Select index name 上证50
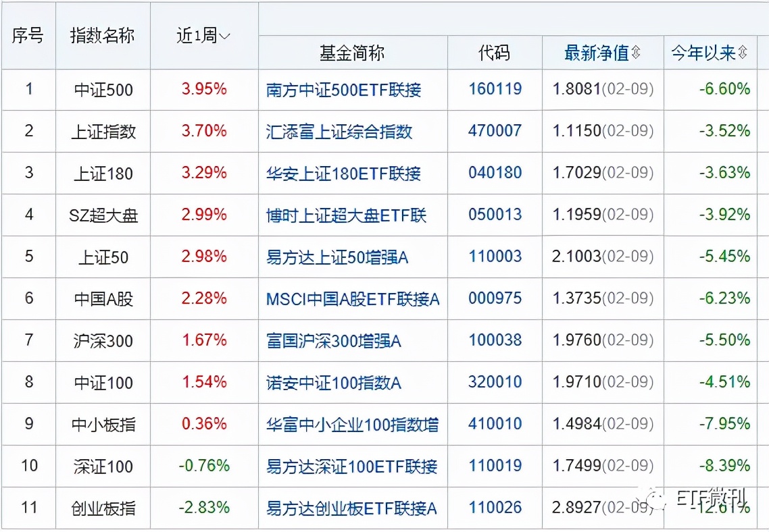The width and height of the screenshot is (769, 532). [103, 257]
